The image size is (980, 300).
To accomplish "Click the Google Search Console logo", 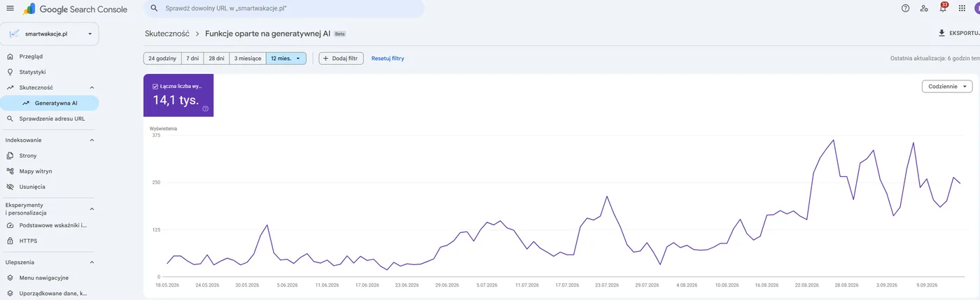I will (75, 9).
